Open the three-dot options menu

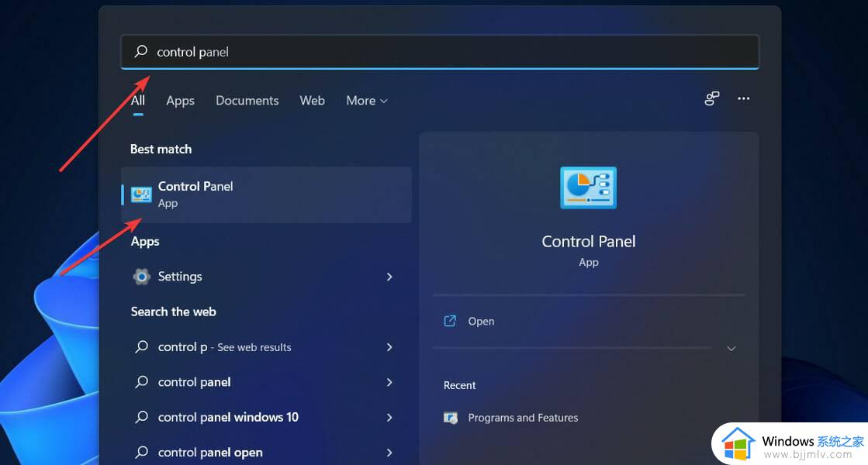pyautogui.click(x=743, y=98)
